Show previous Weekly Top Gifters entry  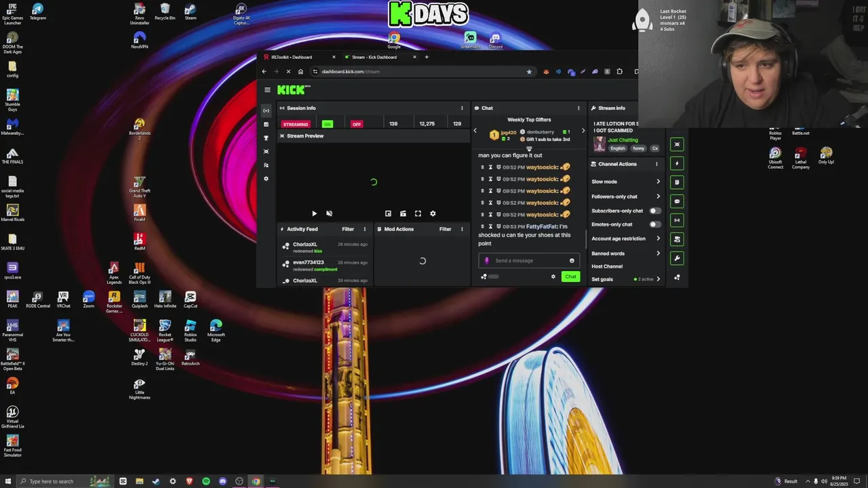[475, 131]
